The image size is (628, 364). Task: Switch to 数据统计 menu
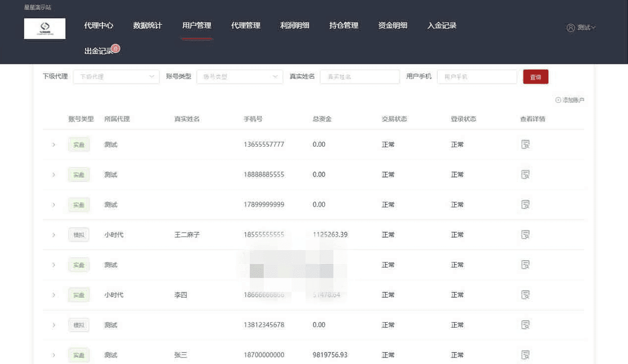coord(148,25)
